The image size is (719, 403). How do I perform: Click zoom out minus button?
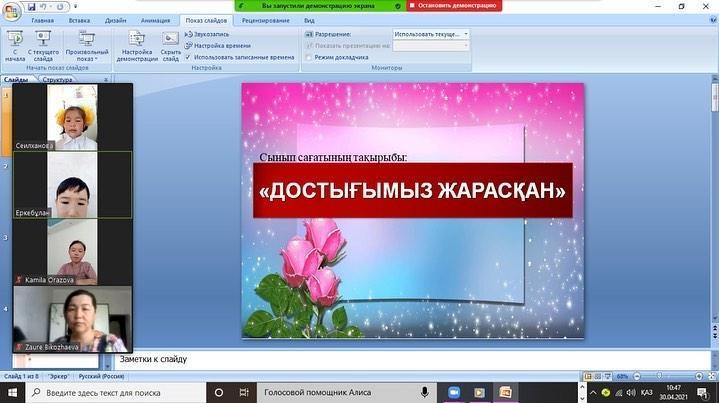[x=637, y=376]
